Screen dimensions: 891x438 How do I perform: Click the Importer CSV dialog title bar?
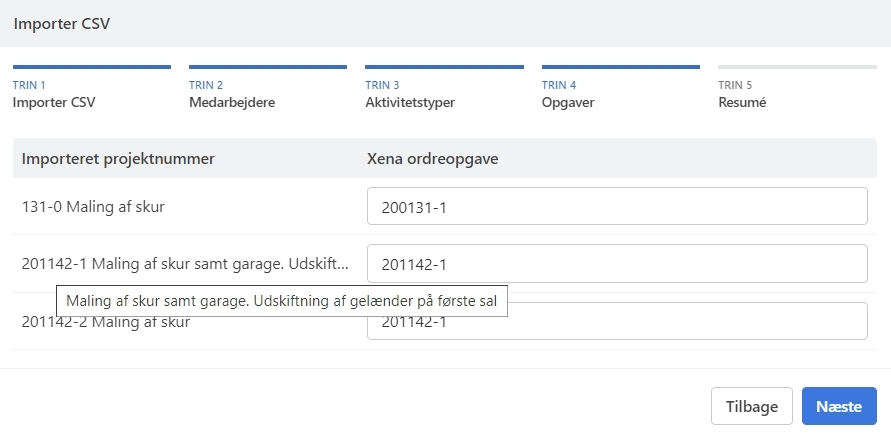(x=445, y=23)
